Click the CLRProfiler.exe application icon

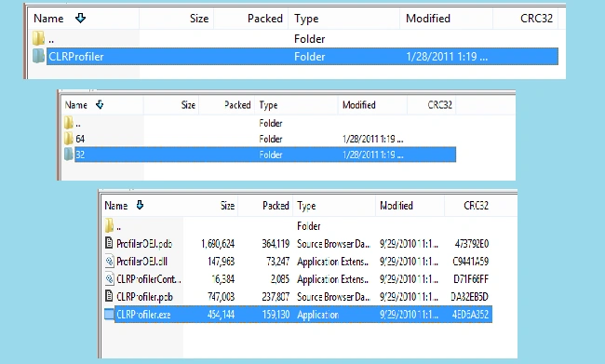pyautogui.click(x=109, y=315)
